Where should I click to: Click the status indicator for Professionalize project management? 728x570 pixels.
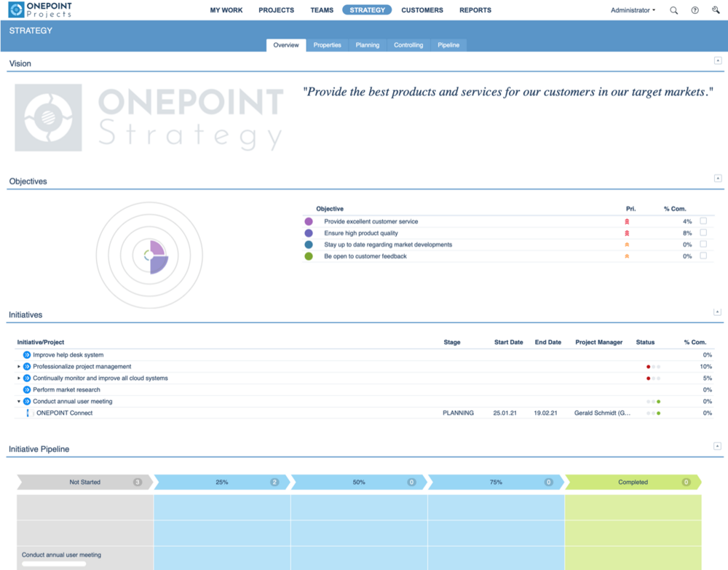(x=652, y=367)
